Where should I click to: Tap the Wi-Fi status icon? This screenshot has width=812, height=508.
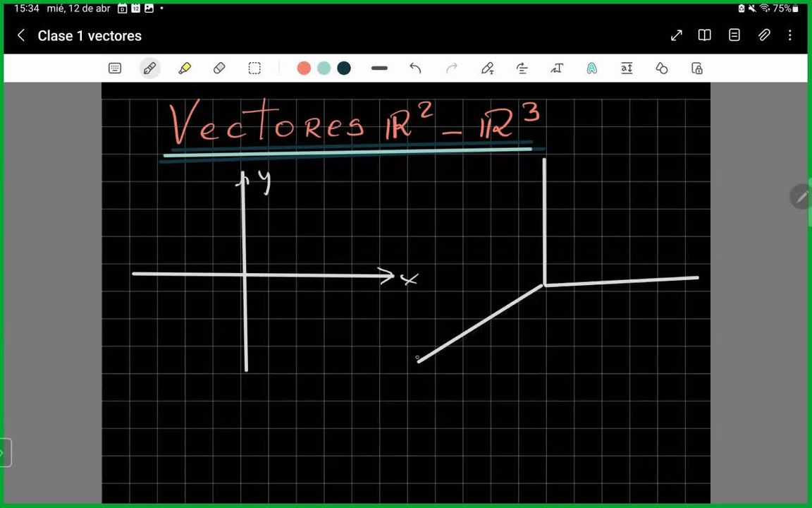pos(764,8)
